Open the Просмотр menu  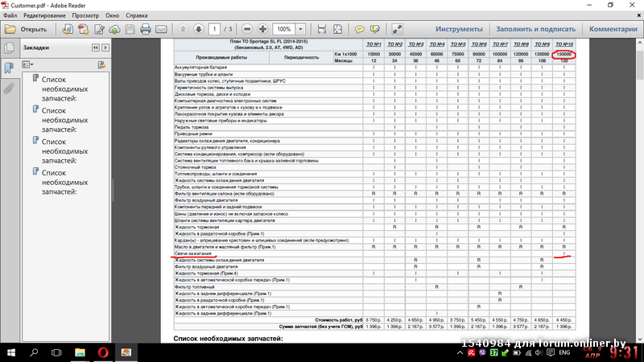tap(85, 15)
